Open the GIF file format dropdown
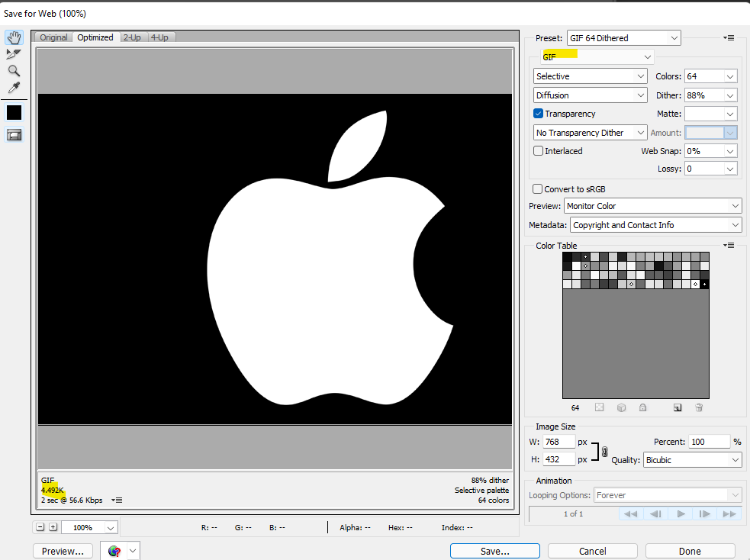The image size is (750, 560). click(597, 57)
